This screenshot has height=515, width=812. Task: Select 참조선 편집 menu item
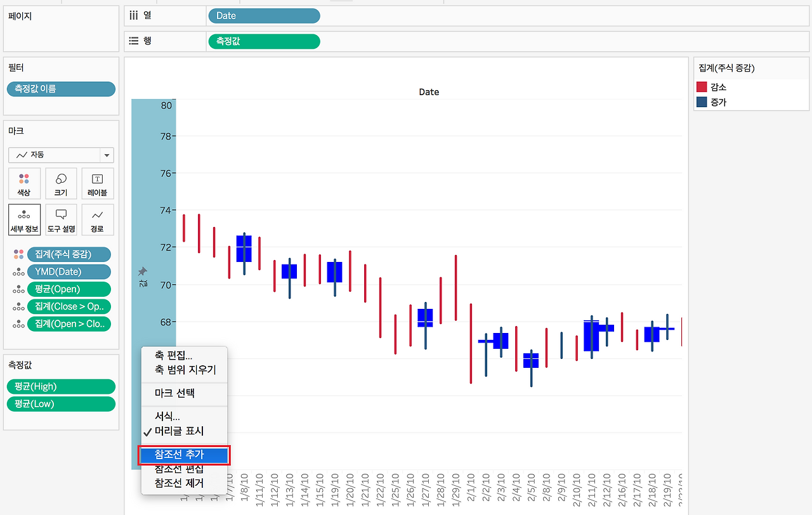point(179,469)
